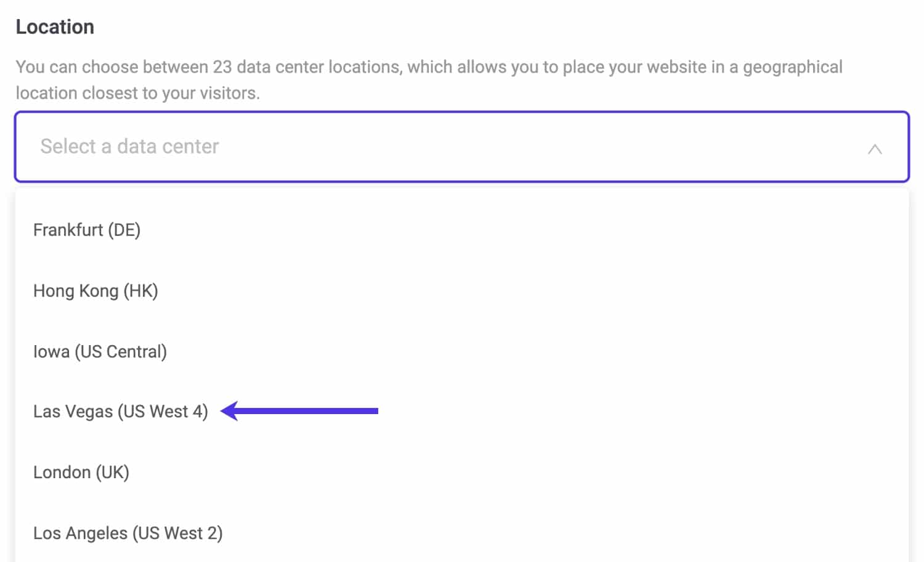Select Frankfurt (DE) from the list
This screenshot has height=562, width=924.
(87, 230)
